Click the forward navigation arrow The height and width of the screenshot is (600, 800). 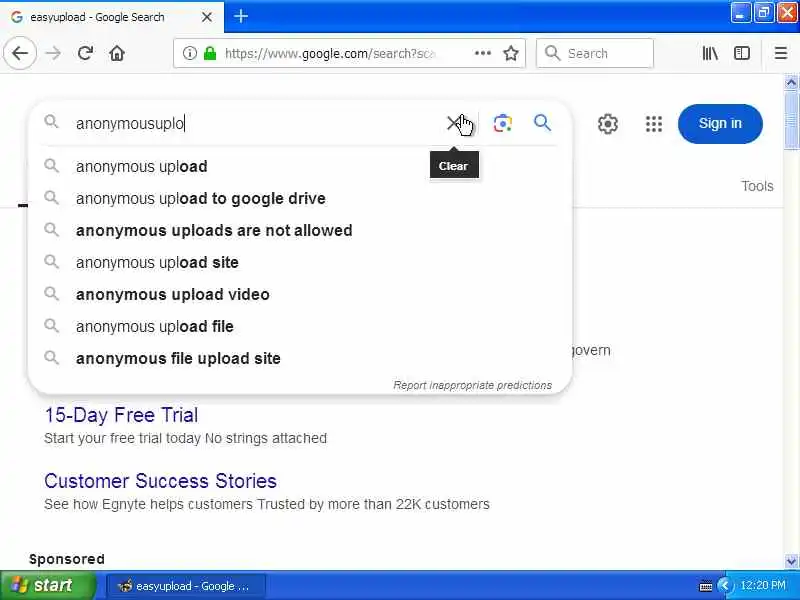[x=53, y=53]
